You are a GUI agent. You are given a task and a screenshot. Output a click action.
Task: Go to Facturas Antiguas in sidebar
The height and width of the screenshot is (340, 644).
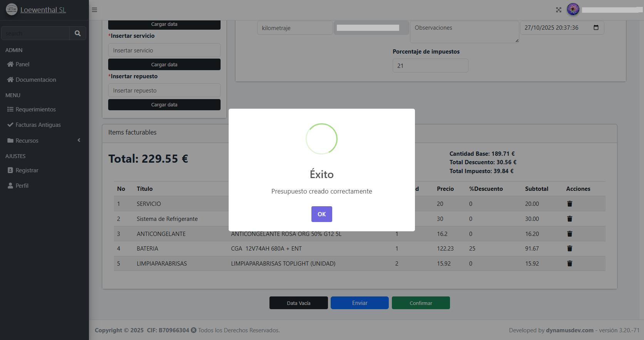[x=38, y=125]
